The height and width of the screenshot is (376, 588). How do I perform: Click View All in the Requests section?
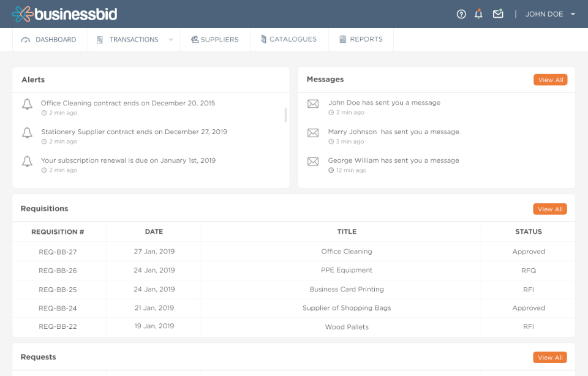[549, 357]
